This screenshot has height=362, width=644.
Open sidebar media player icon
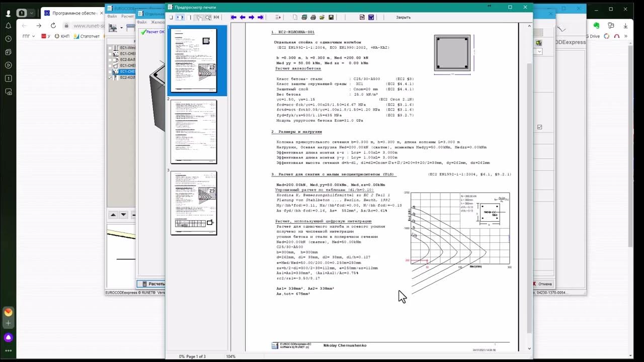point(8,65)
